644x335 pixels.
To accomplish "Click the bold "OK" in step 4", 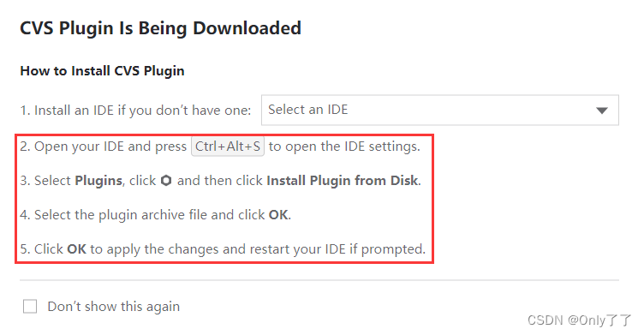I will tap(278, 215).
